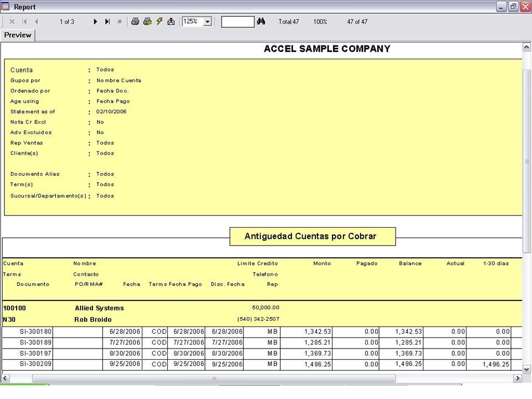Click the stop loading button
The height and width of the screenshot is (399, 532).
pos(120,22)
